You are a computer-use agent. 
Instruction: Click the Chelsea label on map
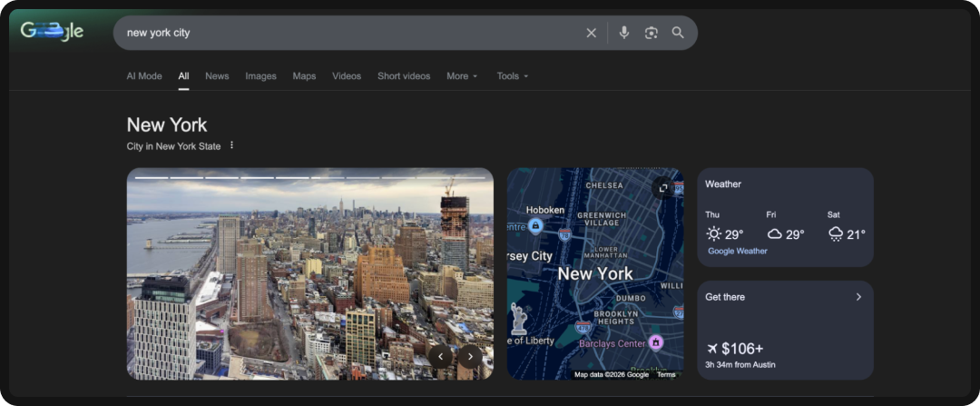pyautogui.click(x=604, y=185)
